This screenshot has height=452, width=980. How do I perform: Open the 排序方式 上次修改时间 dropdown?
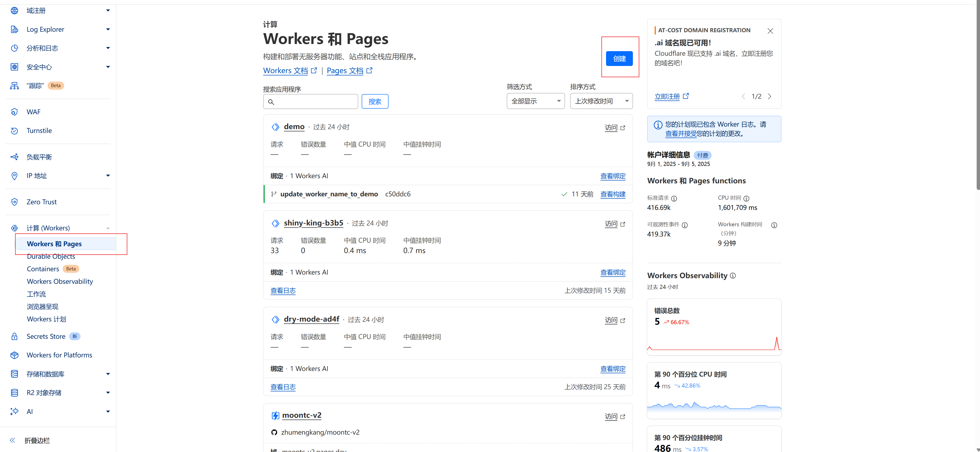coord(601,101)
